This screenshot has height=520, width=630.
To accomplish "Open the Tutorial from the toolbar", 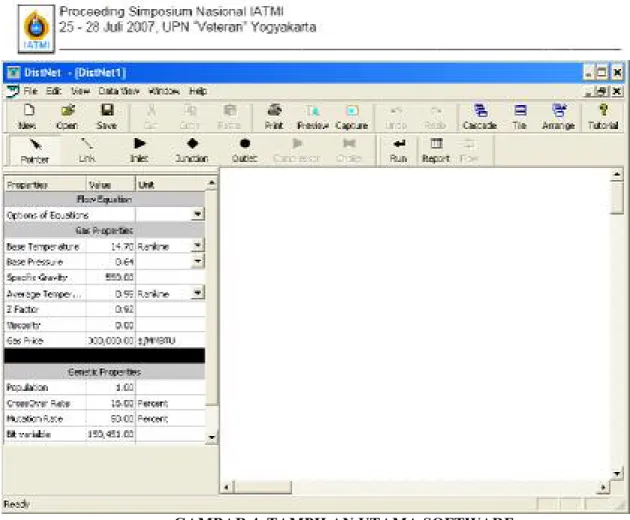I will (x=603, y=117).
